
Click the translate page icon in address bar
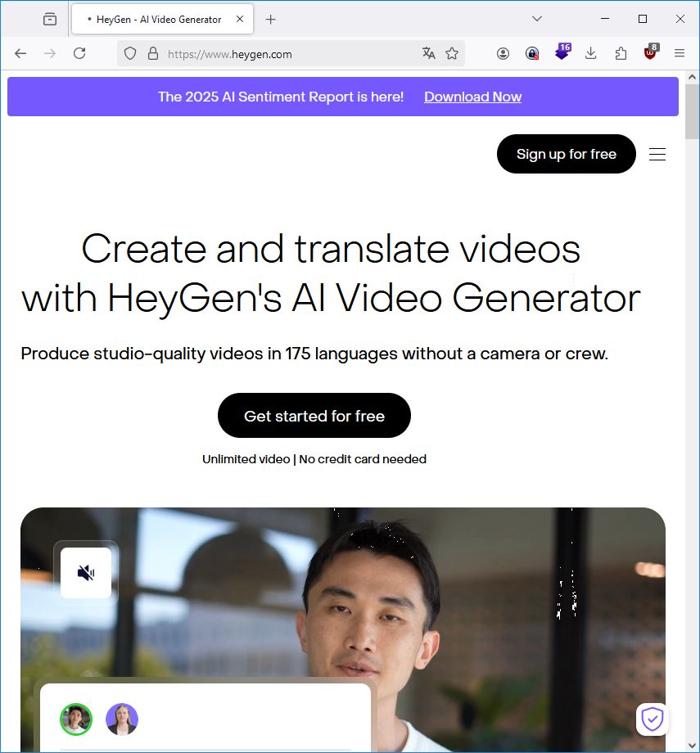(428, 53)
